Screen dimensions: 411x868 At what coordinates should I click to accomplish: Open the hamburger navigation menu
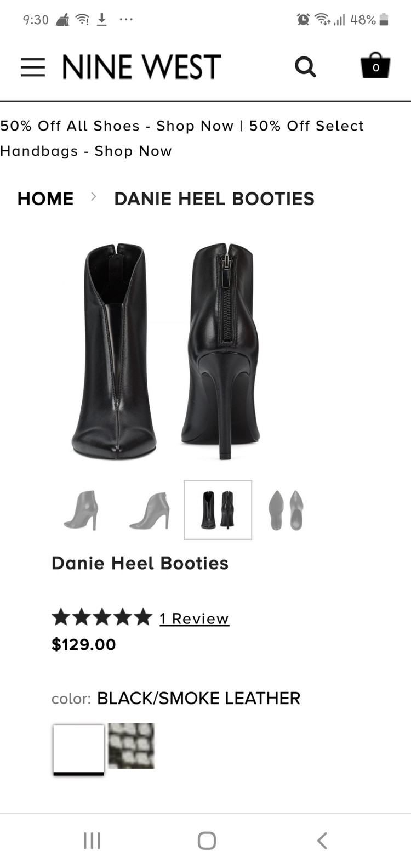[x=33, y=67]
